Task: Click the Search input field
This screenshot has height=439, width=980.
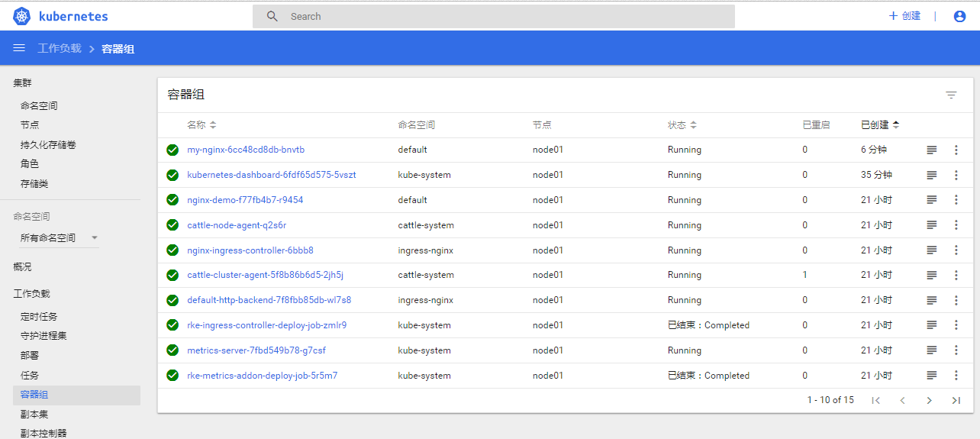Action: point(504,16)
